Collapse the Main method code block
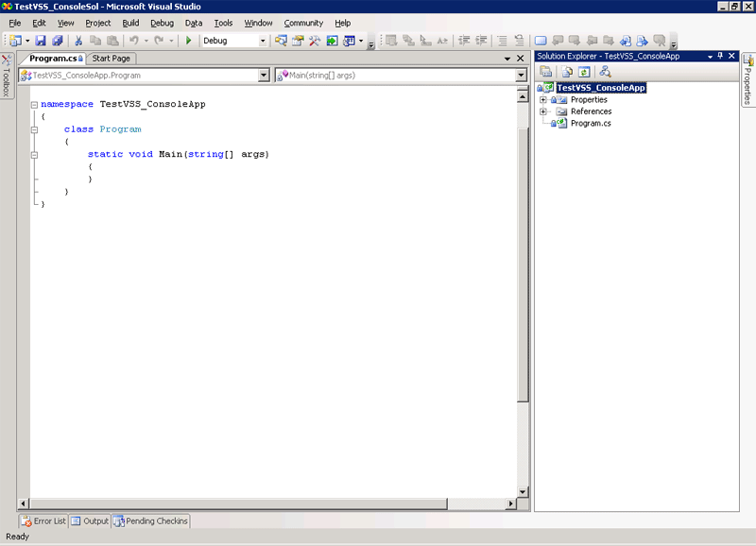 point(34,155)
